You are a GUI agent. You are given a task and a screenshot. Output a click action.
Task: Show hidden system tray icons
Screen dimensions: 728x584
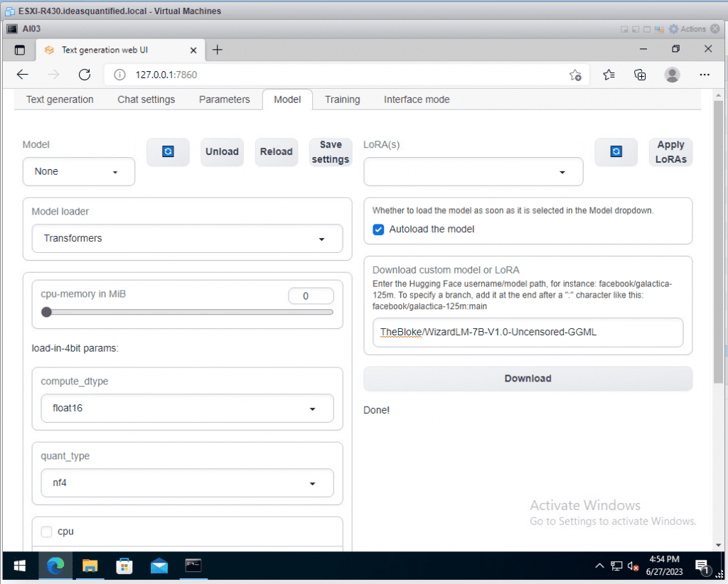coord(599,566)
